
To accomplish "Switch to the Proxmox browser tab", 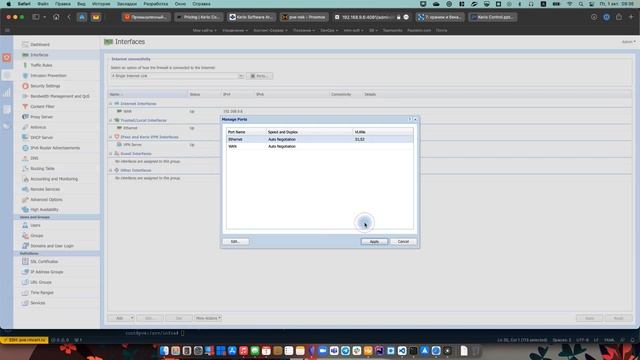I will [x=304, y=17].
